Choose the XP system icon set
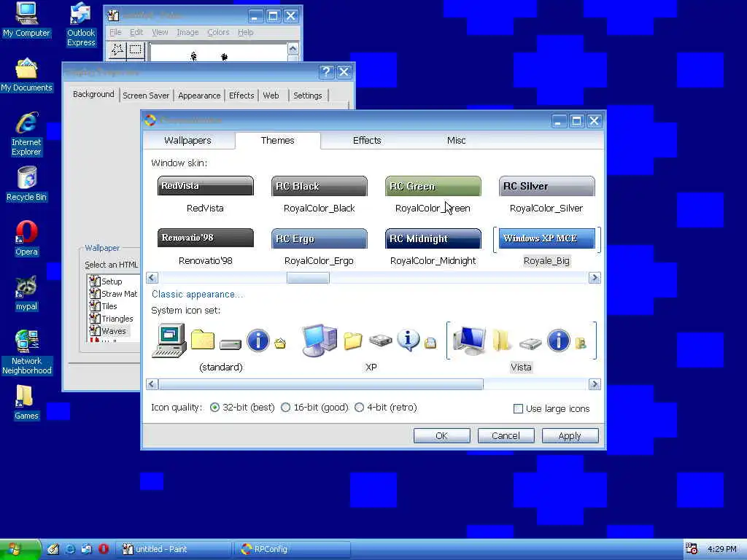Screen dimensions: 747x560 [x=371, y=346]
